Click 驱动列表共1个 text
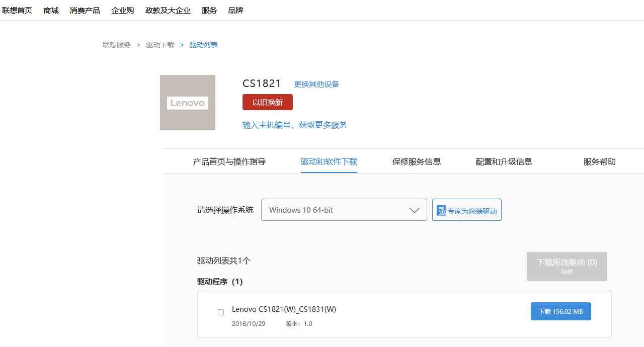The image size is (644, 347). pos(224,261)
